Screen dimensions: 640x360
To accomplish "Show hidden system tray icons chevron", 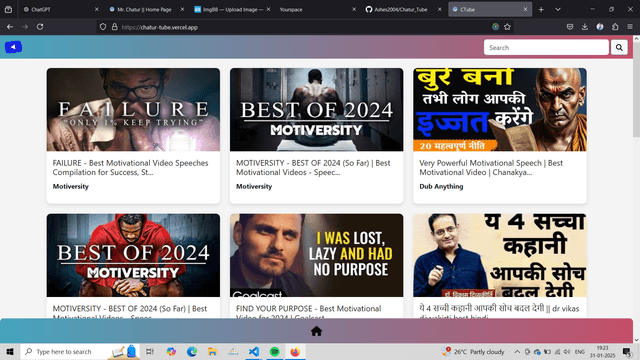I will pyautogui.click(x=517, y=352).
